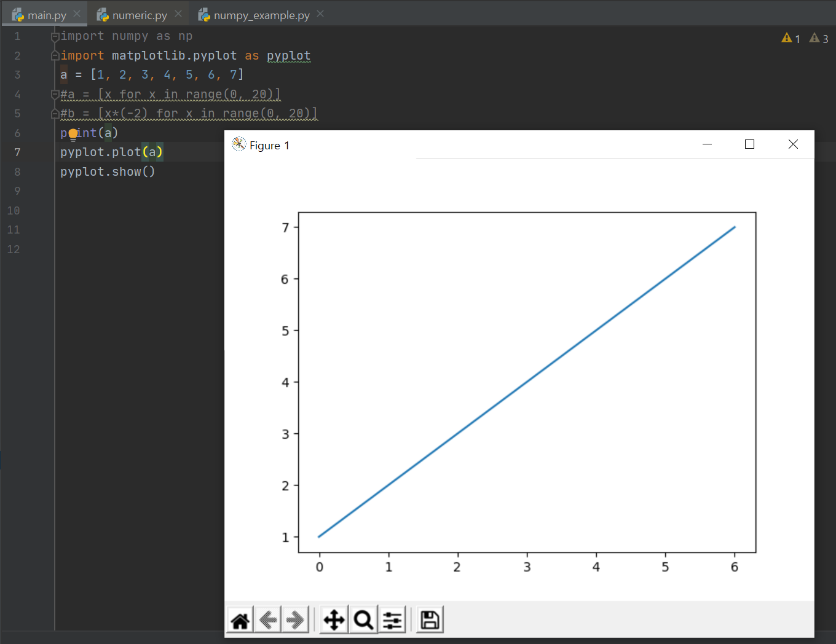Viewport: 836px width, 644px height.
Task: Click the blue plotted line in the chart
Action: point(527,382)
